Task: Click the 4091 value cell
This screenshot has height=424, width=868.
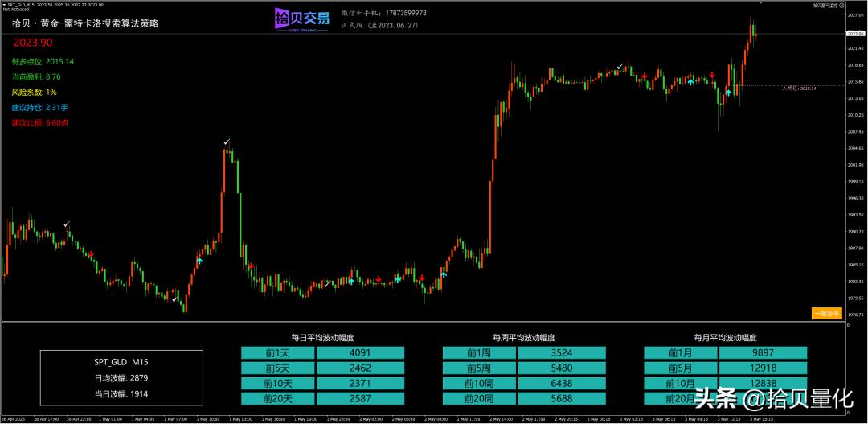Action: point(360,352)
